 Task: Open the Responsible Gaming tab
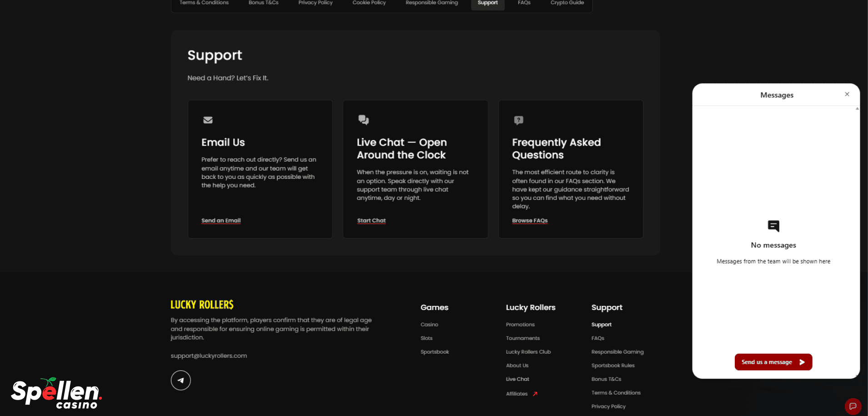pyautogui.click(x=432, y=3)
